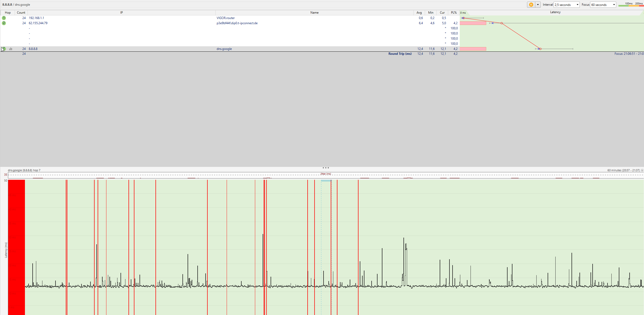This screenshot has width=644, height=315.
Task: Click the hop 1 green circle icon
Action: pyautogui.click(x=4, y=18)
